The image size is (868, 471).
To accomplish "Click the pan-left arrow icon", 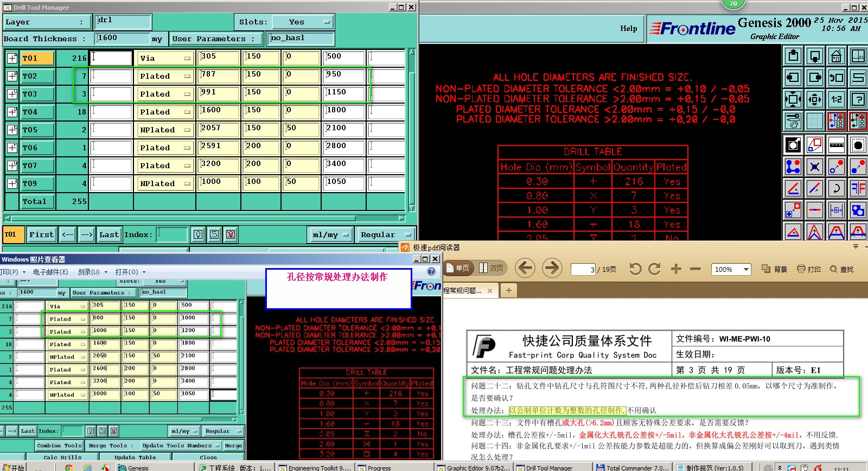I will [793, 78].
